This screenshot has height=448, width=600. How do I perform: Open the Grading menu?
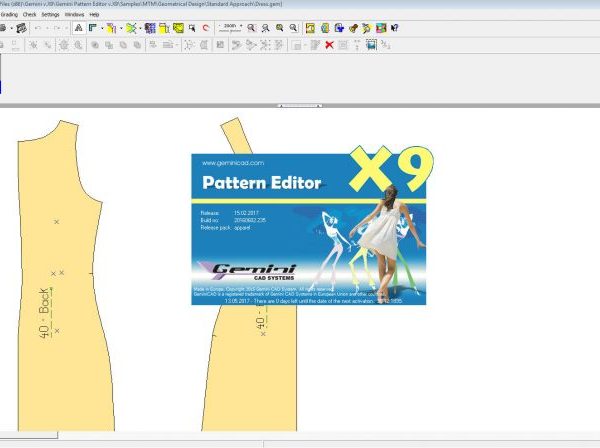[x=8, y=15]
